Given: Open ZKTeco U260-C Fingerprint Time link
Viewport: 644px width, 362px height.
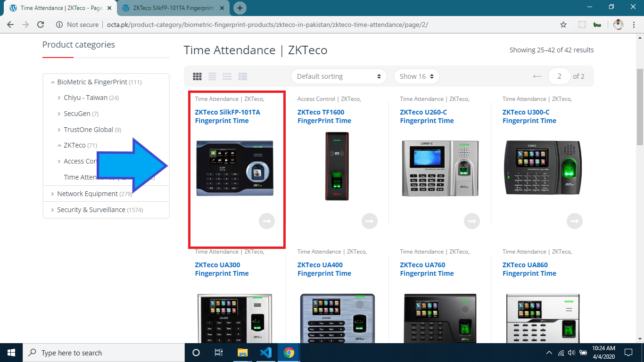Looking at the screenshot, I should tap(427, 116).
